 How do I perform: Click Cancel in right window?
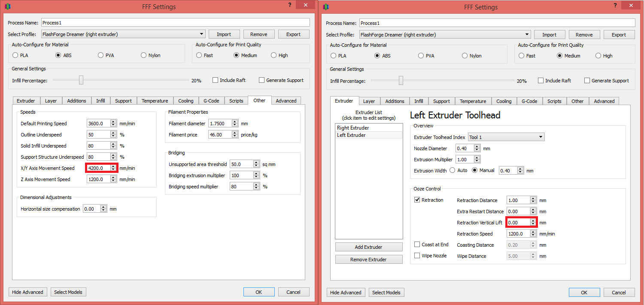point(619,293)
